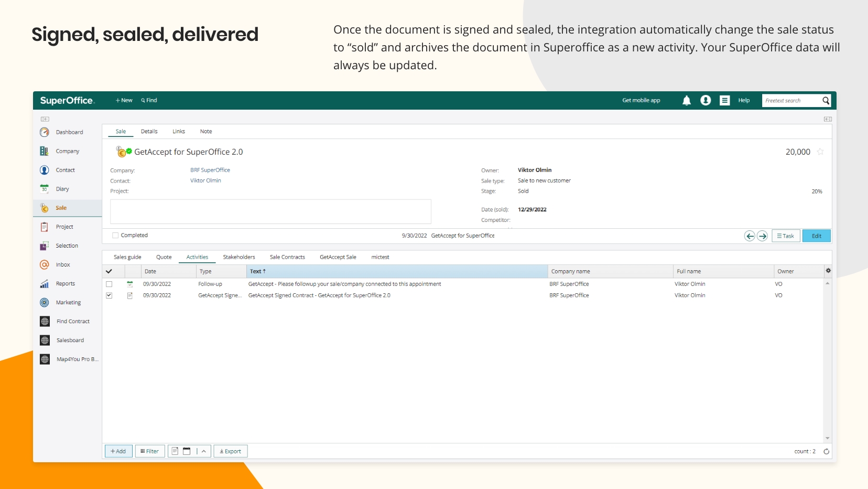Viewport: 868px width, 489px height.
Task: Click Get mobile app link
Action: 641,100
